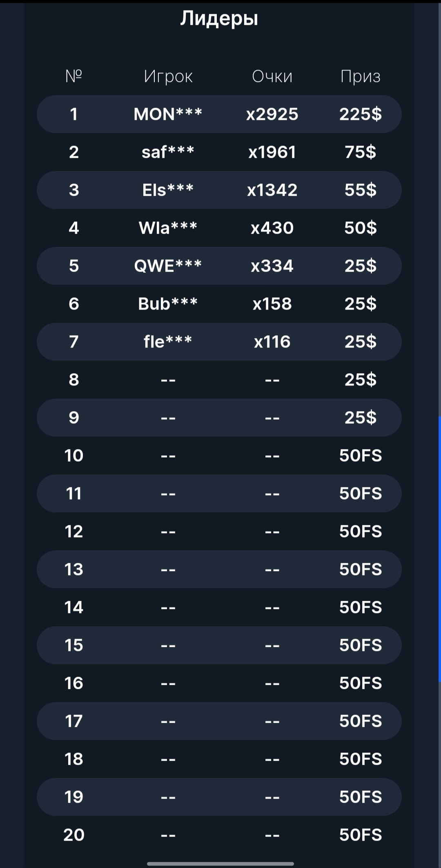Click the № column header
The image size is (441, 868).
pyautogui.click(x=74, y=76)
